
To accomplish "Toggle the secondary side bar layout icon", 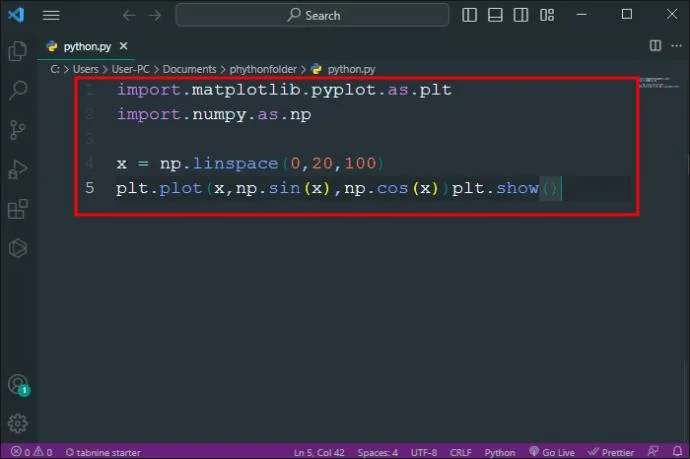I will tap(521, 15).
